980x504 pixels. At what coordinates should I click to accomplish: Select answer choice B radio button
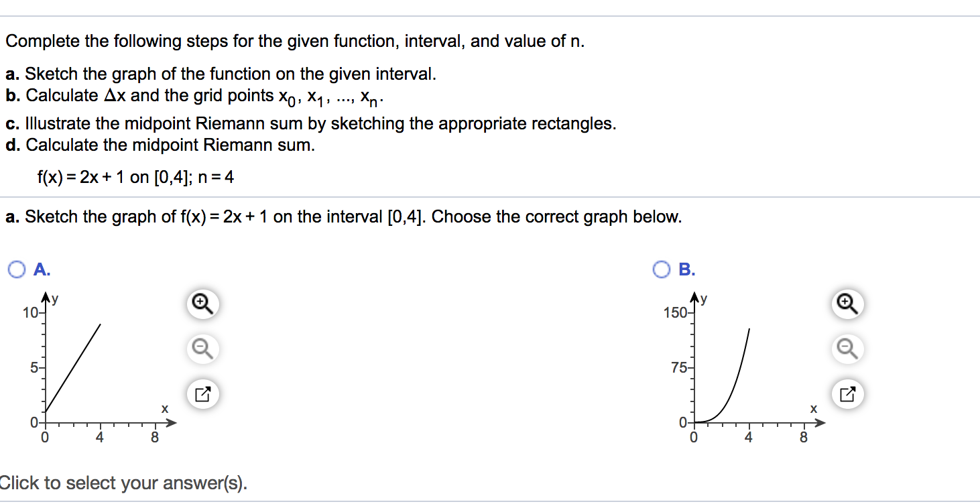[662, 269]
